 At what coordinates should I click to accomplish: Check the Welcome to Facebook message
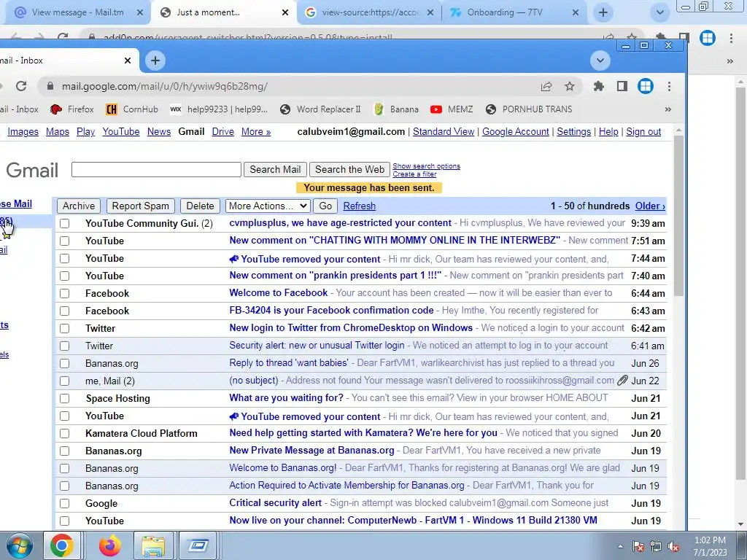click(x=65, y=293)
